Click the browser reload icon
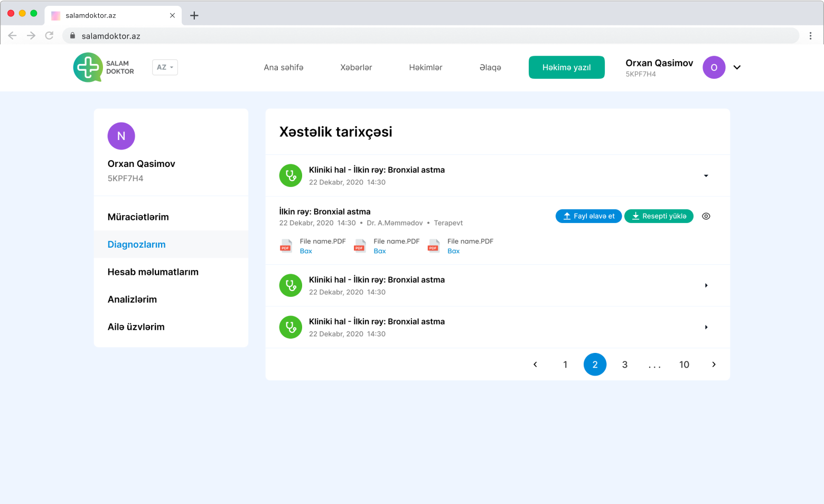The image size is (824, 504). point(49,35)
